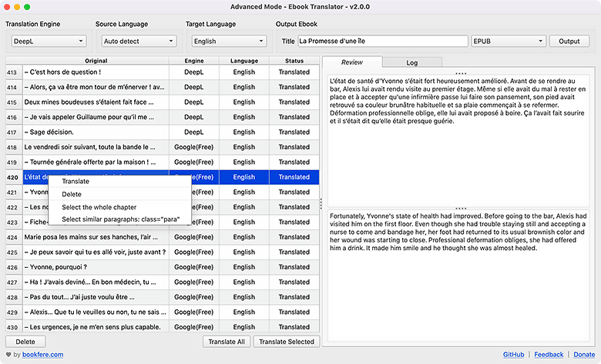Choose Select the whole chapter menu entry
Viewport: 601px width, 364px height.
pyautogui.click(x=119, y=207)
